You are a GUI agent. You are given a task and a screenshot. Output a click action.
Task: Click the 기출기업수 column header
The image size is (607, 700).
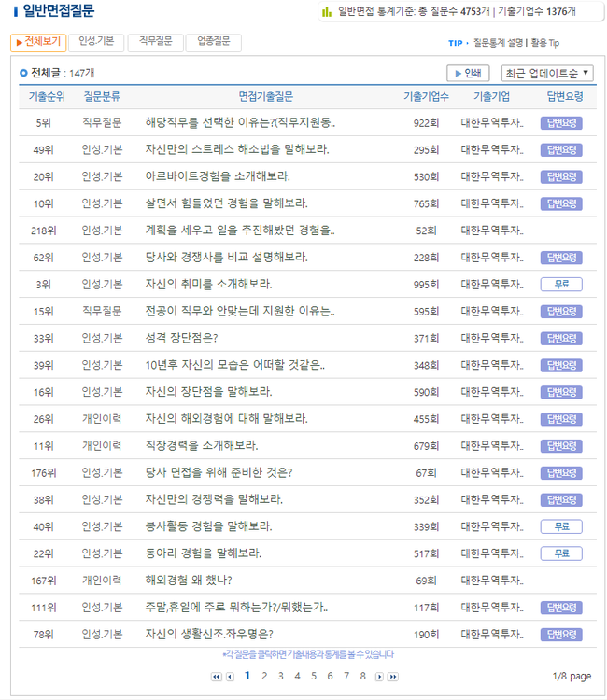tap(426, 97)
